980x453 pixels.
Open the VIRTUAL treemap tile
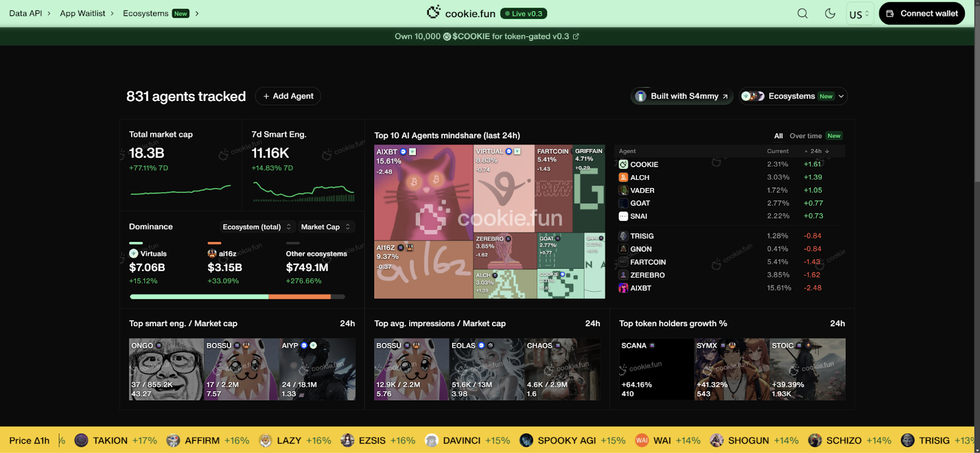tap(504, 189)
